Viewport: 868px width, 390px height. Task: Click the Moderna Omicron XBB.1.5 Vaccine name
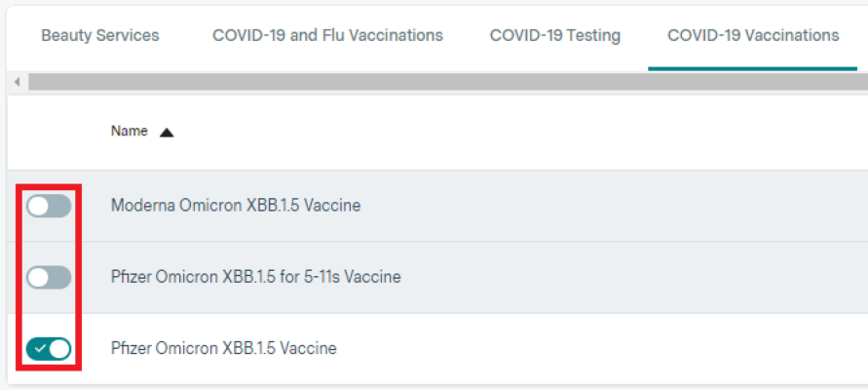tap(236, 206)
